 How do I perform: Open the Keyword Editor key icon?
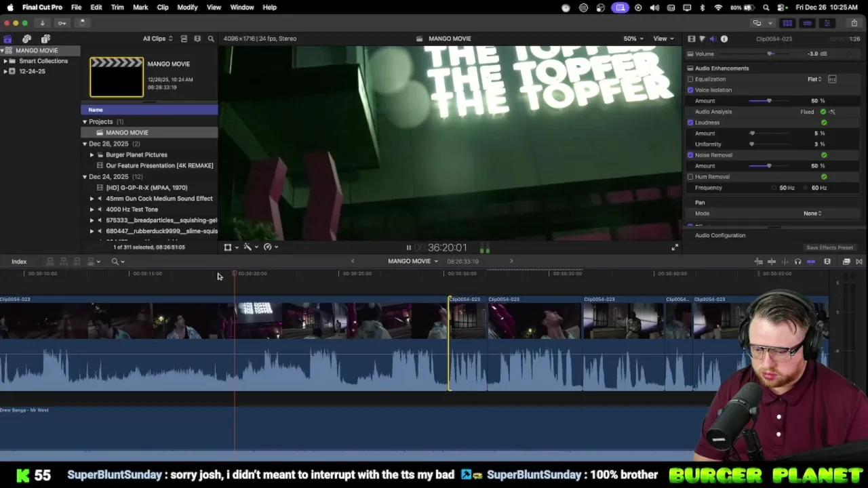62,23
